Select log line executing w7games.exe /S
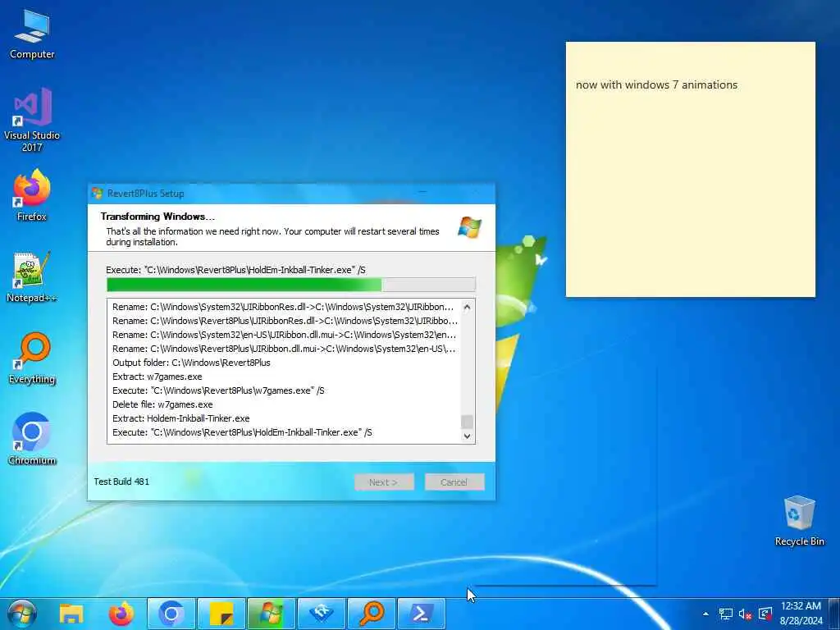This screenshot has height=630, width=840. pyautogui.click(x=218, y=390)
